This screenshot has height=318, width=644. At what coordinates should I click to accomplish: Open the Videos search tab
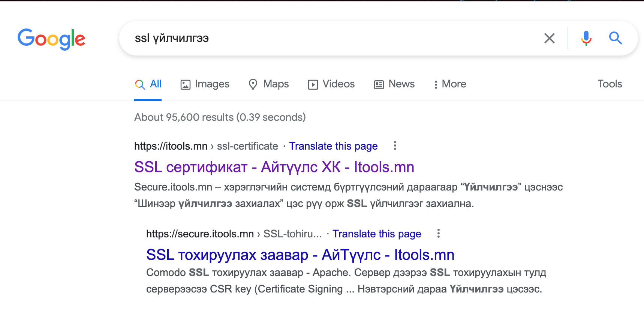click(331, 84)
